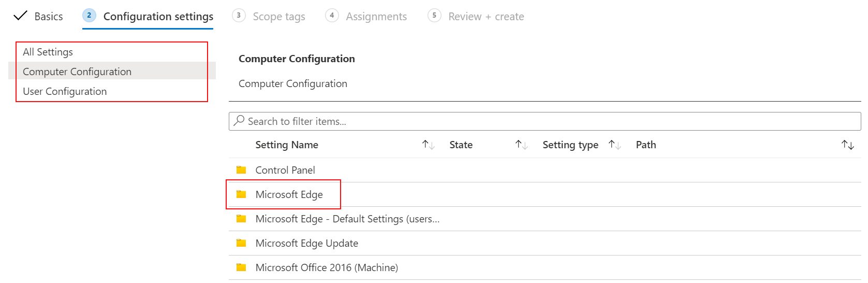Sort by State column arrows
Screen dimensions: 868x283
point(521,145)
